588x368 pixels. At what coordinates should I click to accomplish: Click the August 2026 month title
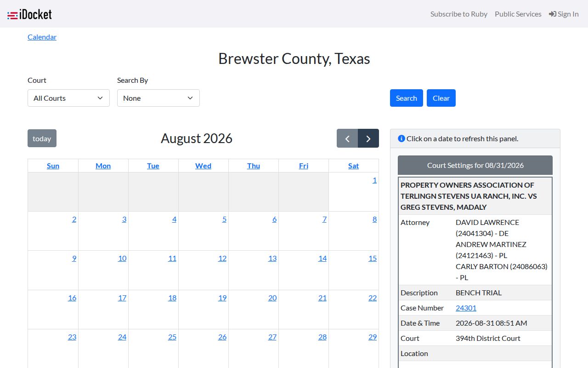(x=197, y=138)
